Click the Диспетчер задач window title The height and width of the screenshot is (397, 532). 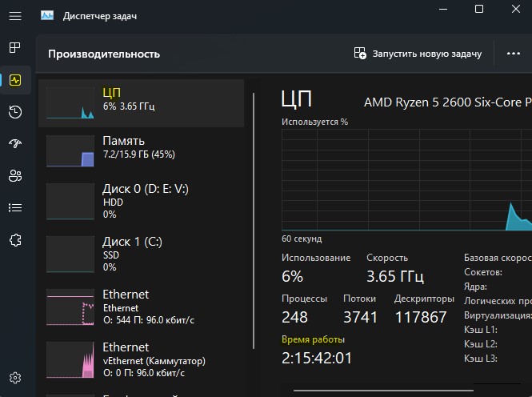pyautogui.click(x=100, y=16)
